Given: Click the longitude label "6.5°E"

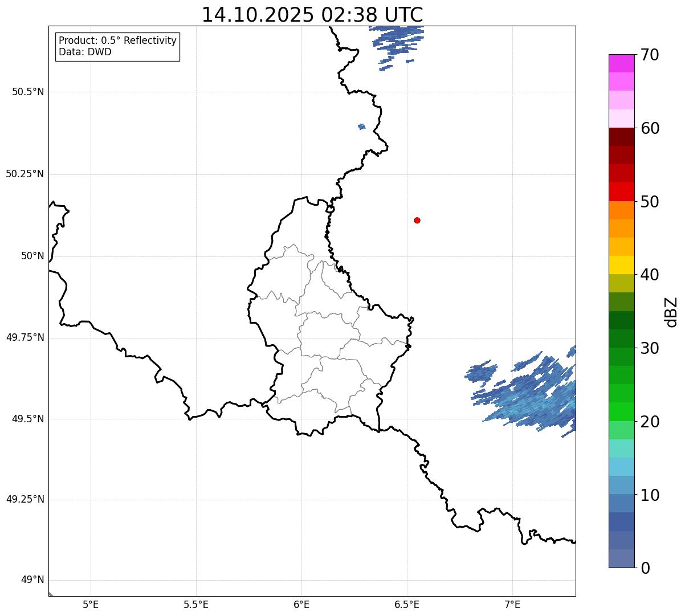Looking at the screenshot, I should click(407, 604).
